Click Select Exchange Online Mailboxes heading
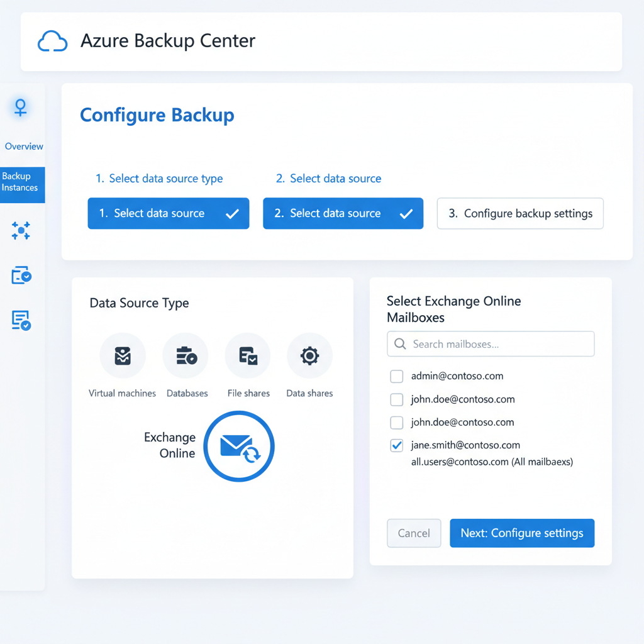Image resolution: width=644 pixels, height=644 pixels. (454, 309)
